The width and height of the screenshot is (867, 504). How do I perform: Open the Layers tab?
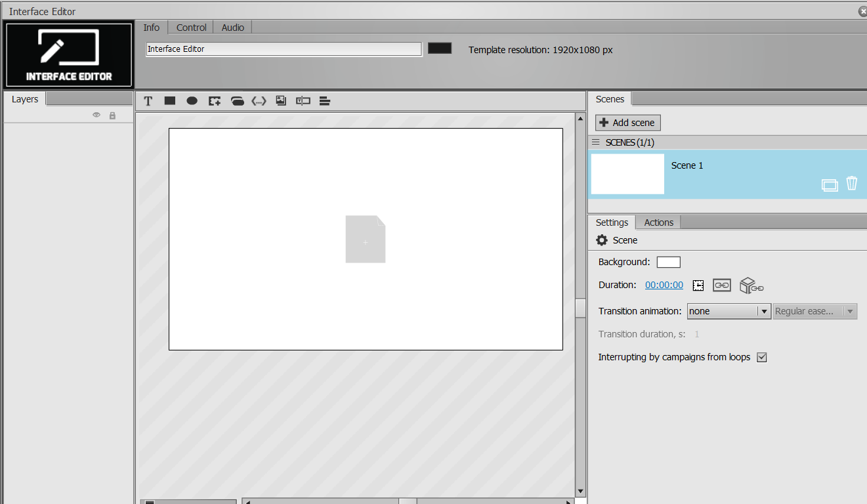[25, 99]
